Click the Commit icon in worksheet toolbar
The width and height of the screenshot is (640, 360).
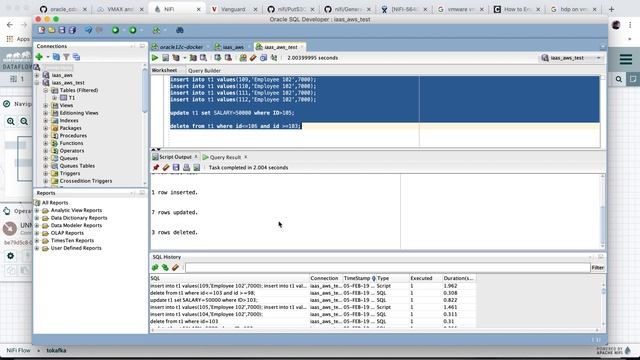(x=218, y=58)
